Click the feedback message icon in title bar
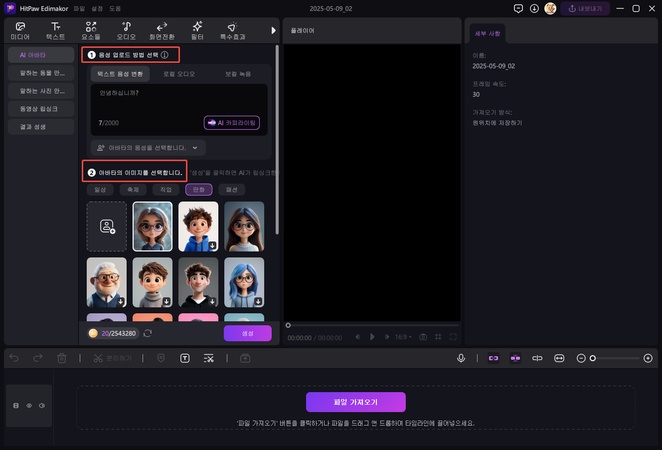The height and width of the screenshot is (450, 662). pyautogui.click(x=518, y=8)
